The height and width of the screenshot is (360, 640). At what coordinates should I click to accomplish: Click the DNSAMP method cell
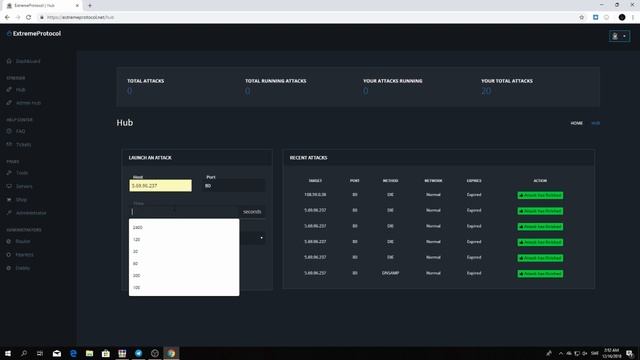pyautogui.click(x=391, y=273)
